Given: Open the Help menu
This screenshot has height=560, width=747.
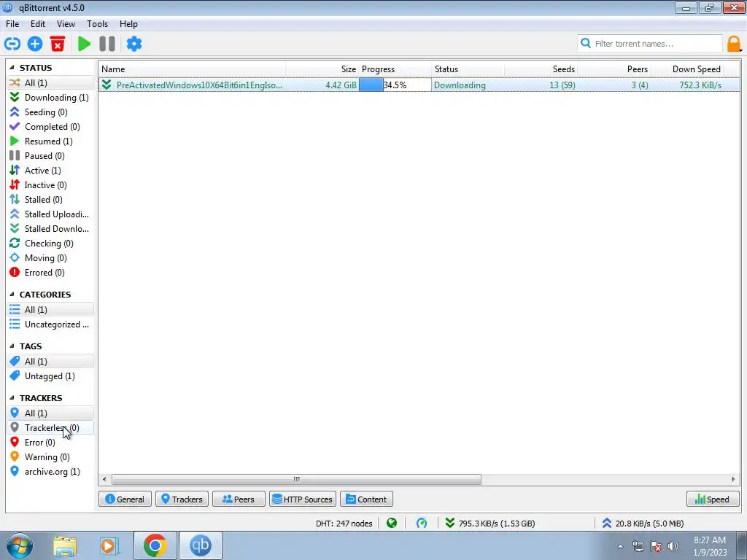Looking at the screenshot, I should pyautogui.click(x=128, y=24).
